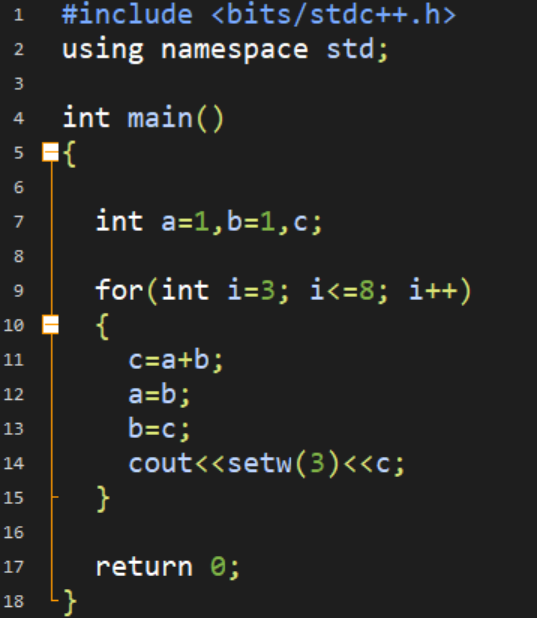The image size is (537, 618).
Task: Click 'int a=1,b=1,c;' declaration
Action: [x=209, y=222]
